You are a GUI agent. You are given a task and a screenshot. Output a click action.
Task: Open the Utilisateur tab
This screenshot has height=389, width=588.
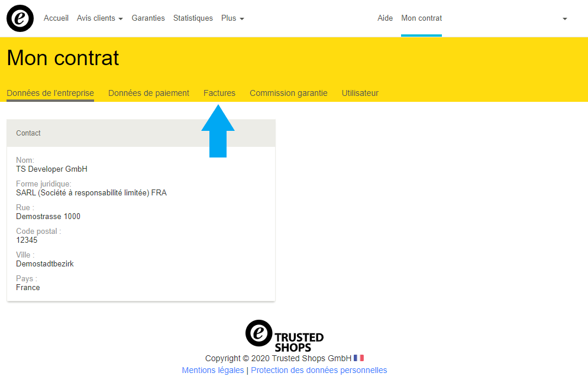pyautogui.click(x=360, y=93)
